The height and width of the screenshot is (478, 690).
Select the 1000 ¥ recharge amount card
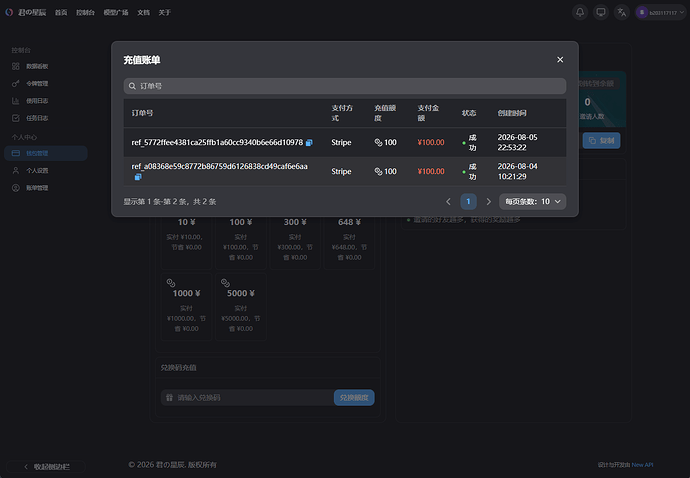tap(187, 307)
